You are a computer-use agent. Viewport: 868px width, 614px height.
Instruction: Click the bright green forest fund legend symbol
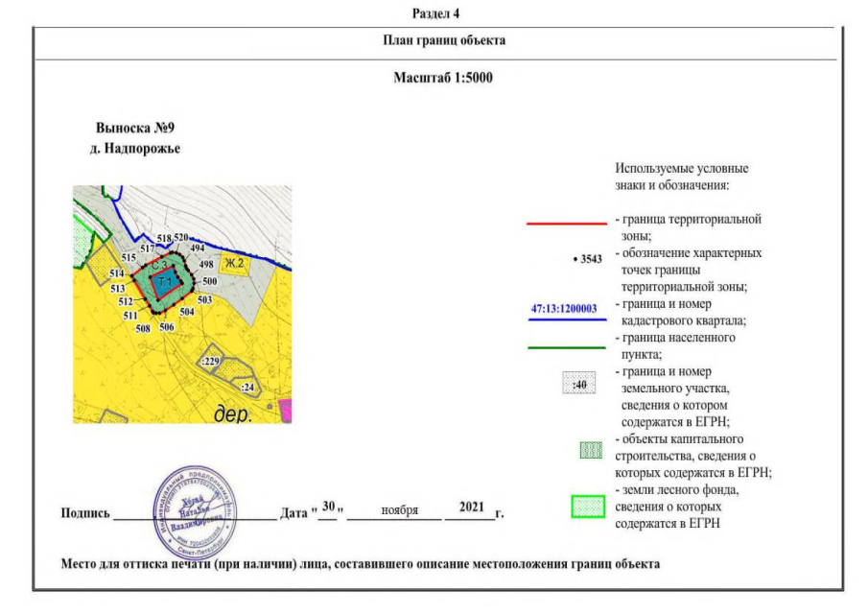coord(588,507)
